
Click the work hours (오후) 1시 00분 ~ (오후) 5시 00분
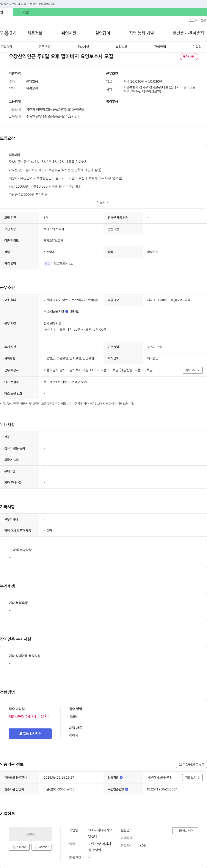(75, 330)
